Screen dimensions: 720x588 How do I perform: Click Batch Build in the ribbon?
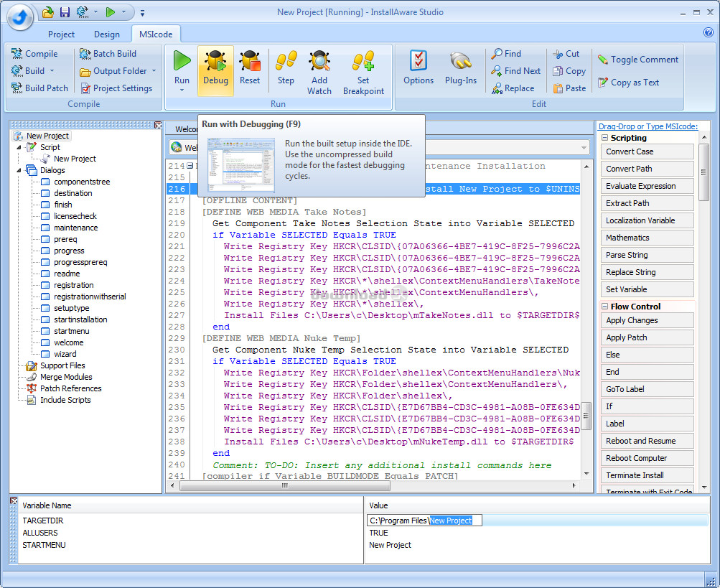(x=108, y=54)
